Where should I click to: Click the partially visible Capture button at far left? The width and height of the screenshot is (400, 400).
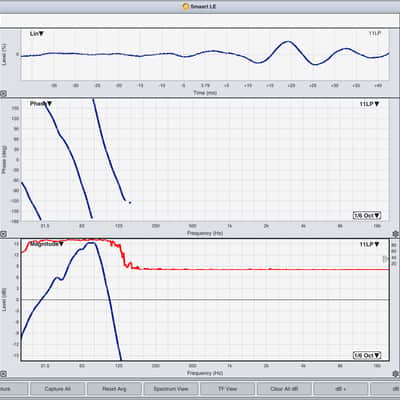tap(13, 389)
